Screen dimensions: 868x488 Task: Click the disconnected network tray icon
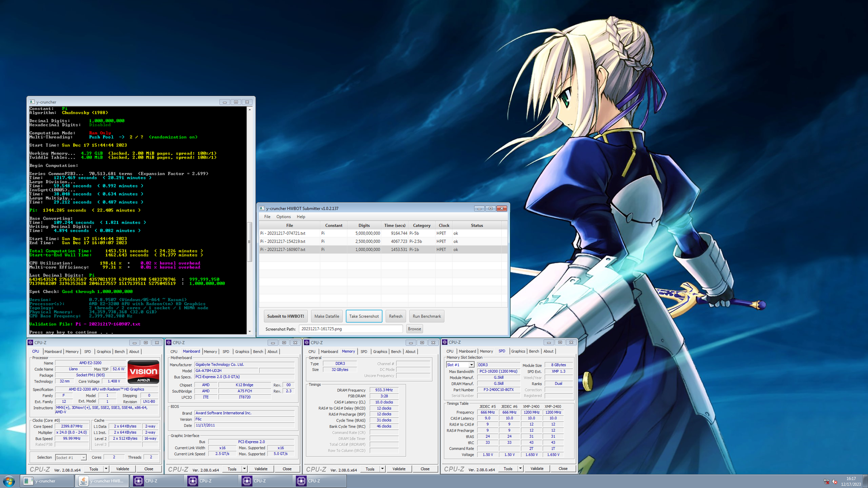click(x=826, y=482)
